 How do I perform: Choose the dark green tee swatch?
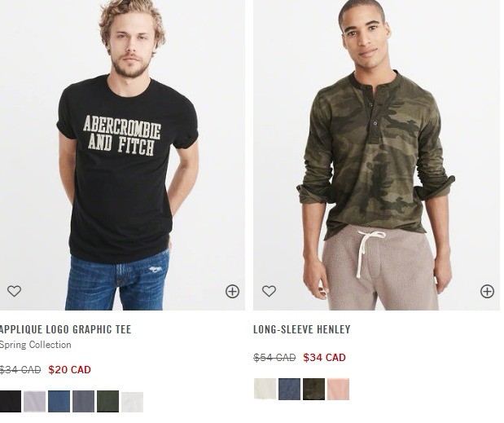(x=108, y=401)
